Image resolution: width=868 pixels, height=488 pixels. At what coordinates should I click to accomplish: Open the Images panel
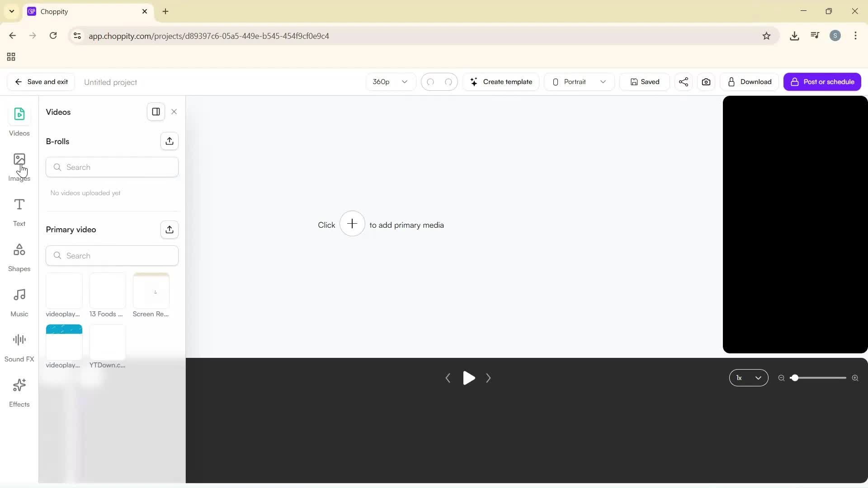[x=19, y=166]
